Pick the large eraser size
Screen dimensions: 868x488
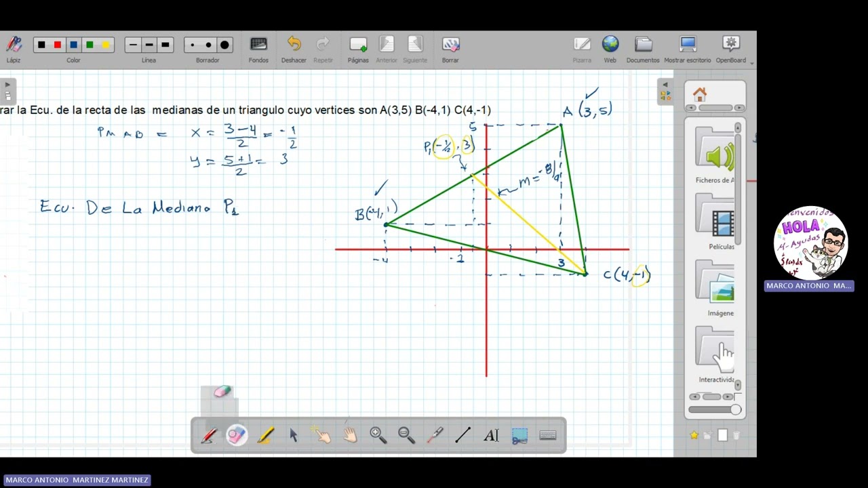224,45
